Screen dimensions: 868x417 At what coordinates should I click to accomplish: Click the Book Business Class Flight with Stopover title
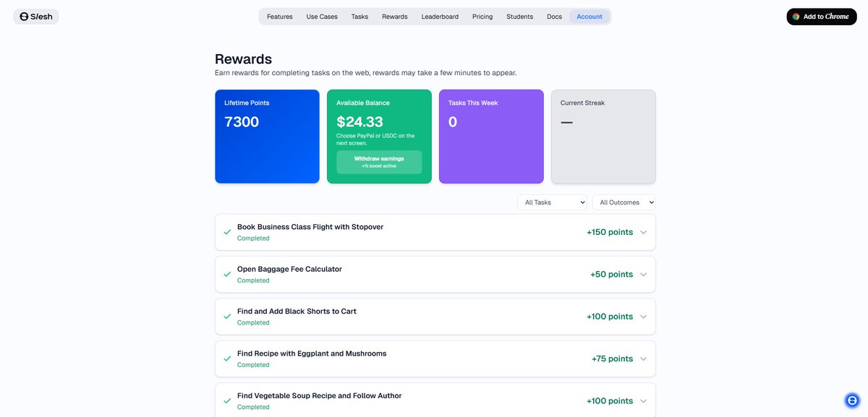[310, 227]
